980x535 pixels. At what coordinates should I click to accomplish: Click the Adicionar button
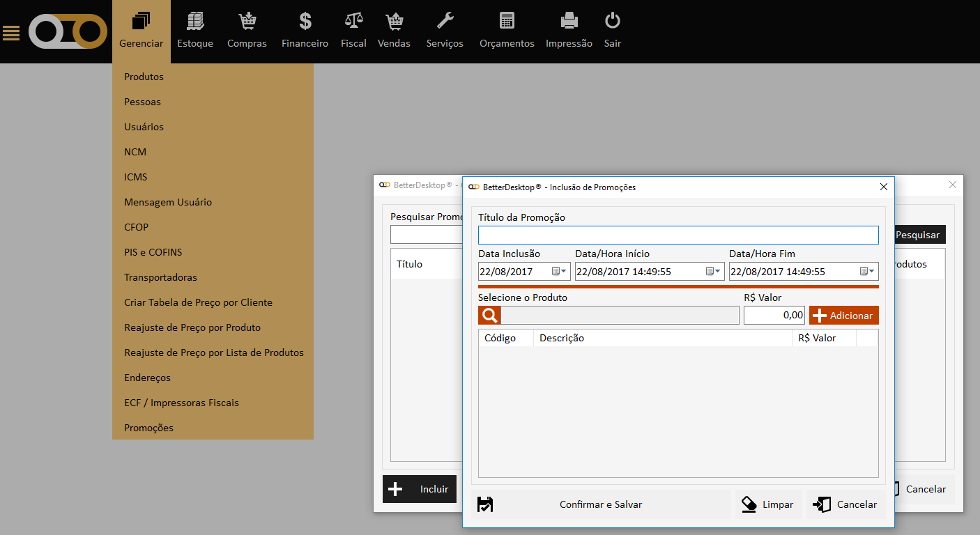coord(843,316)
